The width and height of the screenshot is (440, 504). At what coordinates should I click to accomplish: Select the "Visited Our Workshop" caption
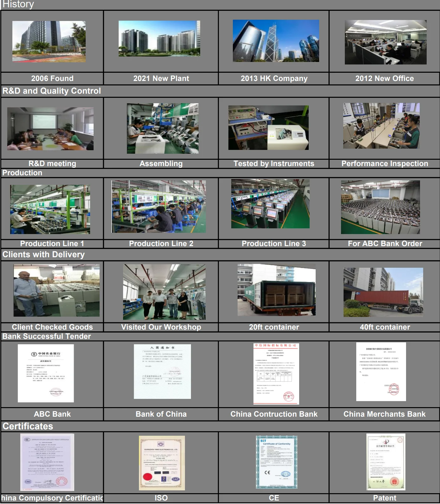pos(161,327)
